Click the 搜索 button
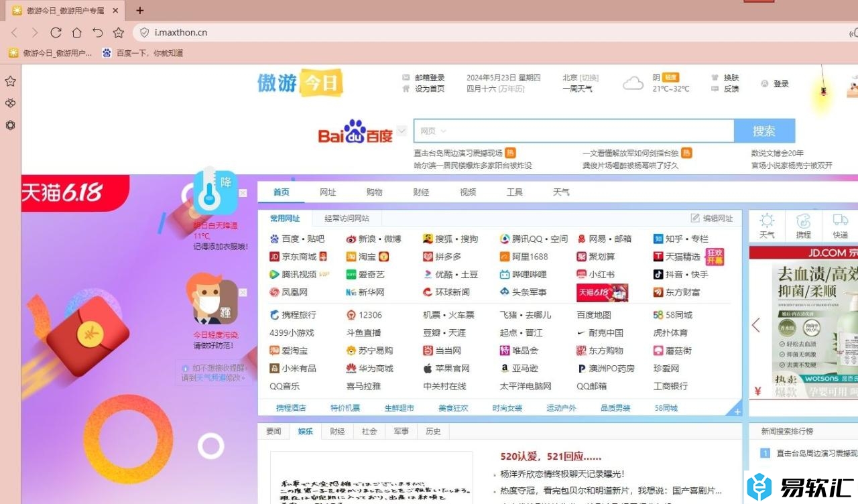Viewport: 858px width, 504px height. [764, 131]
